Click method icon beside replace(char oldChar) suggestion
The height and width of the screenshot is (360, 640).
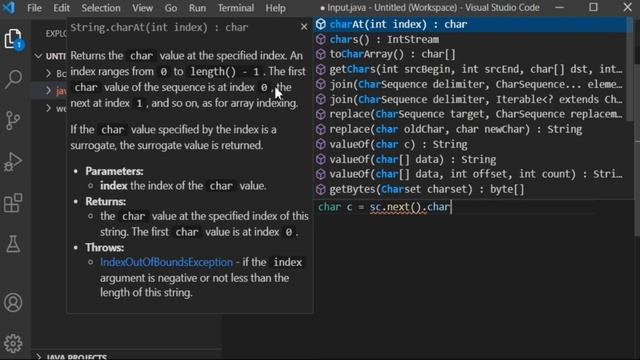click(x=321, y=129)
